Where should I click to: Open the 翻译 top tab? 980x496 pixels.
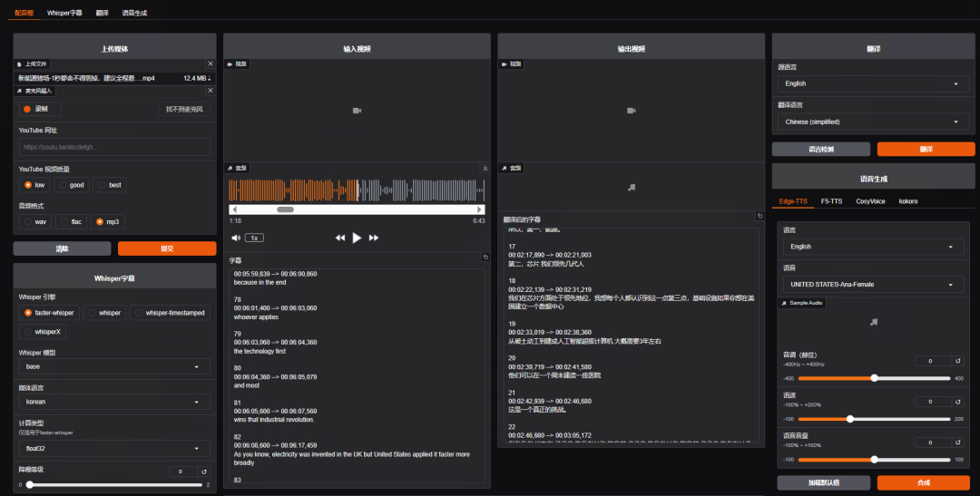point(103,13)
